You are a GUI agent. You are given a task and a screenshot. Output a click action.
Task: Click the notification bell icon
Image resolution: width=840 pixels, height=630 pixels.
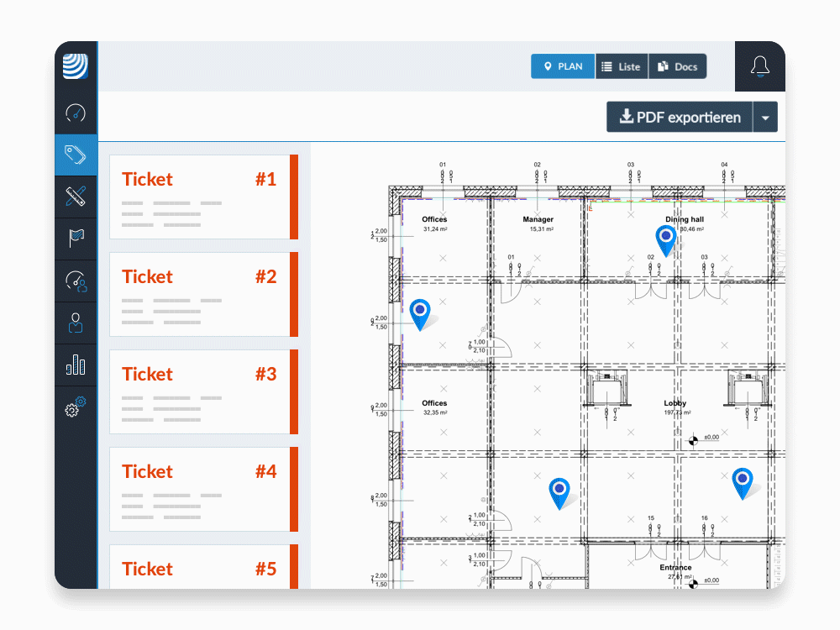(x=759, y=66)
